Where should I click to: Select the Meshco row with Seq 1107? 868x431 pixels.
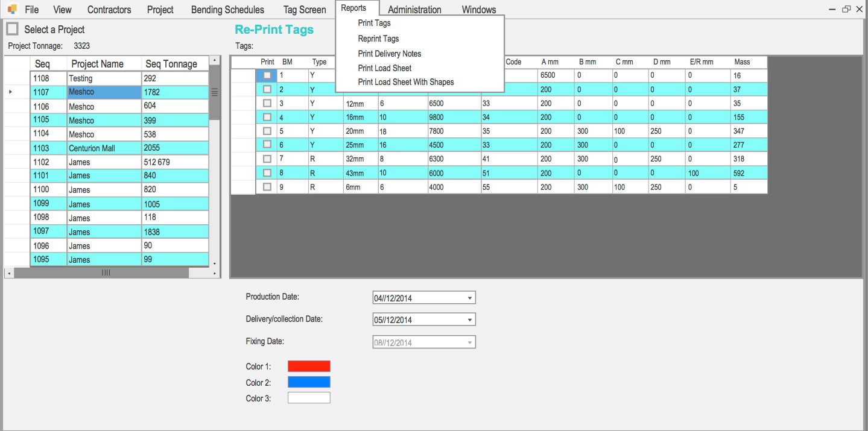point(104,92)
